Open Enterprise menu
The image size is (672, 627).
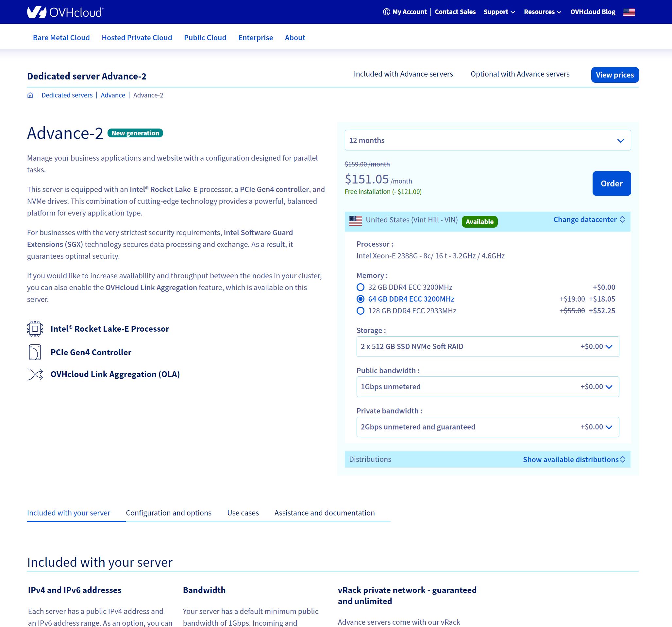click(256, 38)
